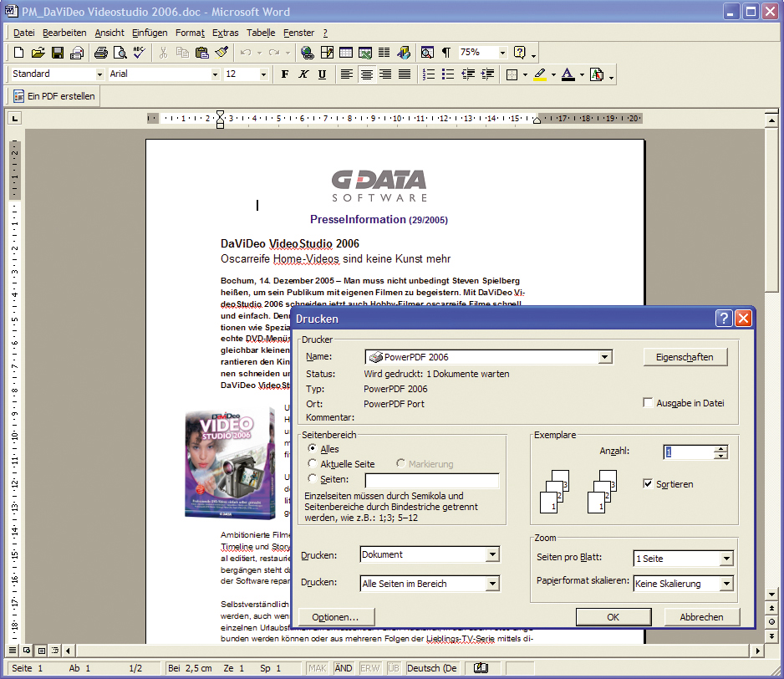Viewport: 784px width, 679px height.
Task: Open the Standard style dropdown
Action: 99,74
